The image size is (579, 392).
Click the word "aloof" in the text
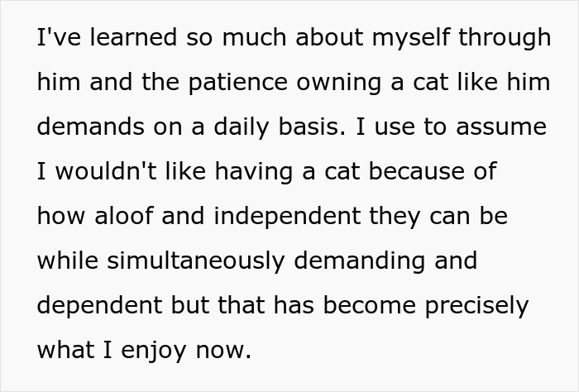tap(124, 216)
